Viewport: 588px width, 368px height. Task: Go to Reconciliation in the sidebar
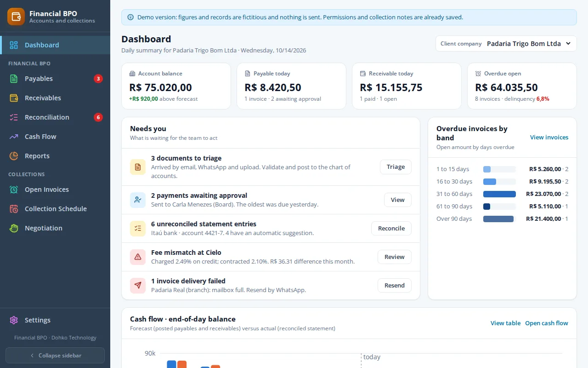point(55,117)
